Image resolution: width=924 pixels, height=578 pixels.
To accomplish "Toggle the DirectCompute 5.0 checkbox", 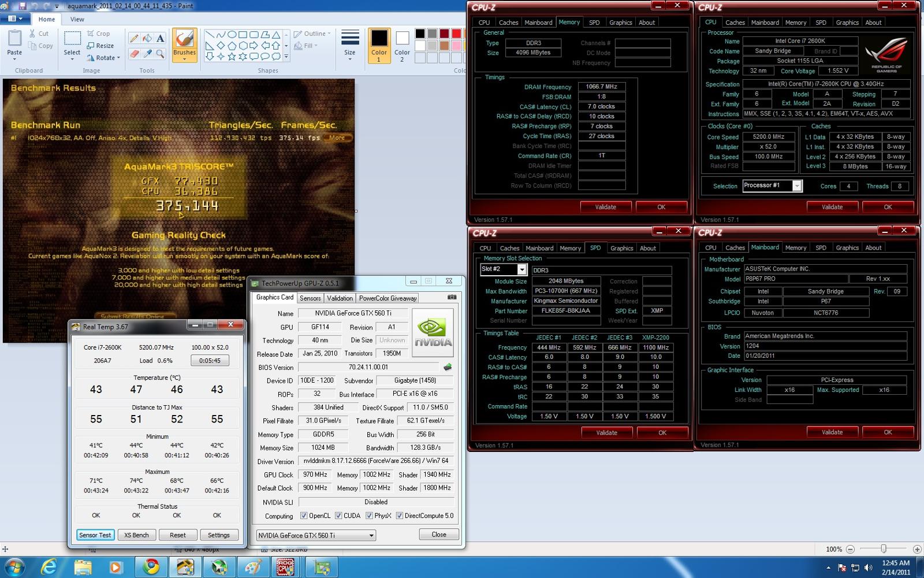I will [x=399, y=516].
